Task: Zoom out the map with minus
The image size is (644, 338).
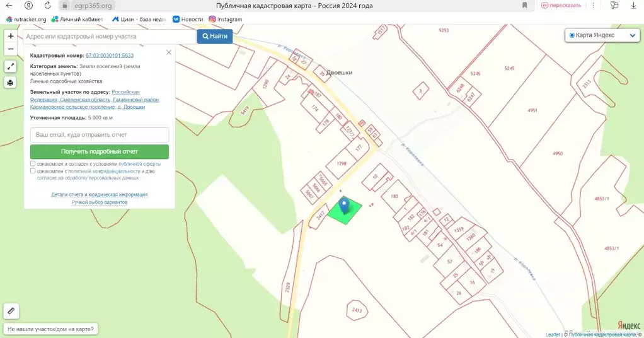Action: click(x=11, y=49)
